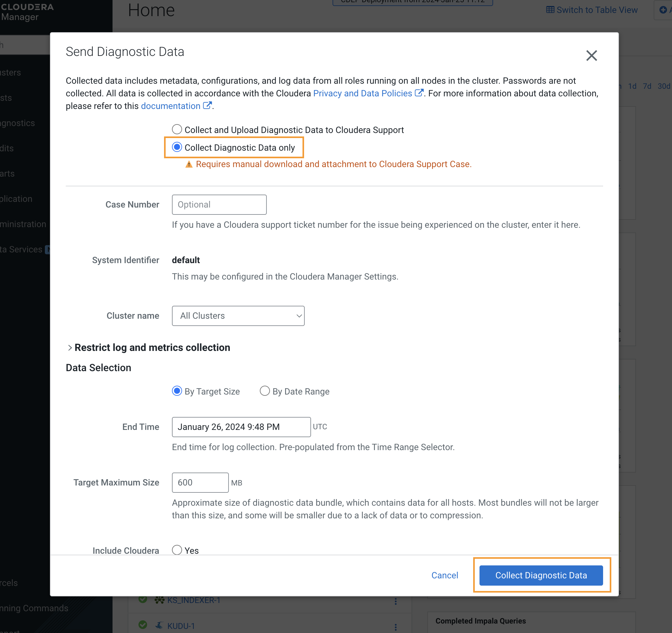Open the KS_INDEXER-1 actions kebab menu
The width and height of the screenshot is (672, 633).
coord(395,601)
